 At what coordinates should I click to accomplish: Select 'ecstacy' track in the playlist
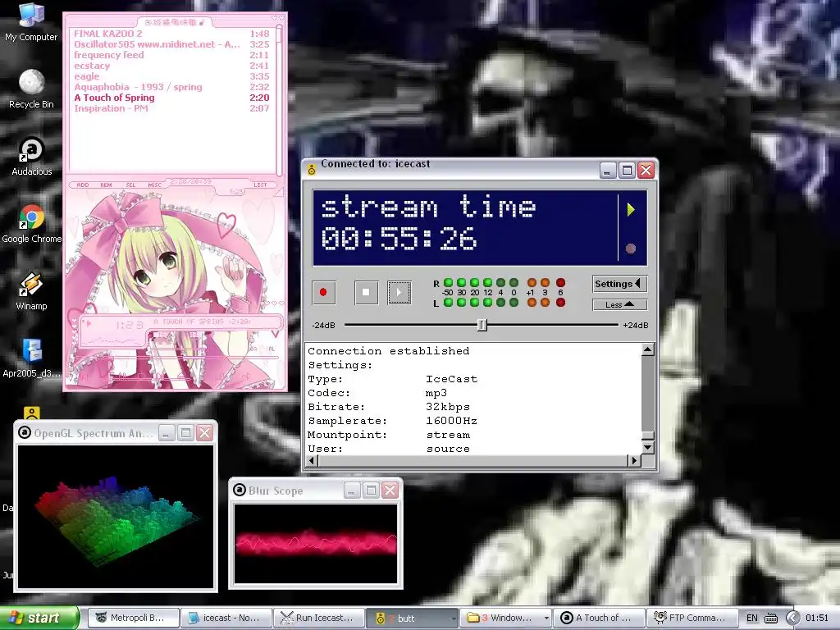(x=171, y=66)
